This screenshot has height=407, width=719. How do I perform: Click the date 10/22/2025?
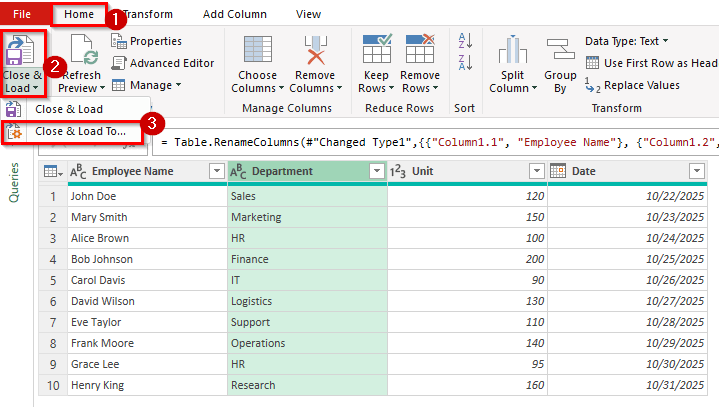click(x=627, y=197)
